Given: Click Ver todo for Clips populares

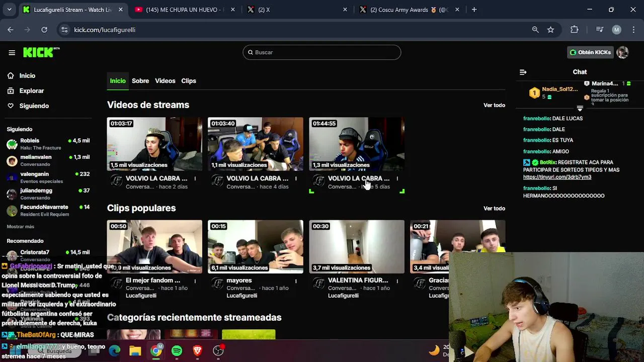Looking at the screenshot, I should pos(494,208).
